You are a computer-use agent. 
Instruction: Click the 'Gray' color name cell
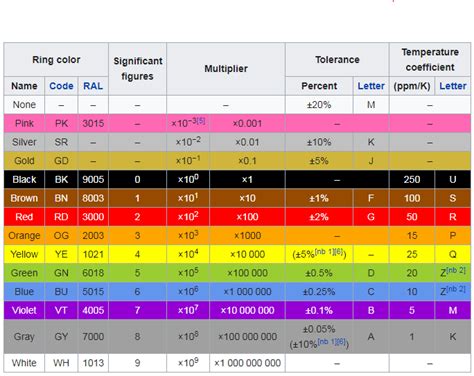(x=24, y=336)
